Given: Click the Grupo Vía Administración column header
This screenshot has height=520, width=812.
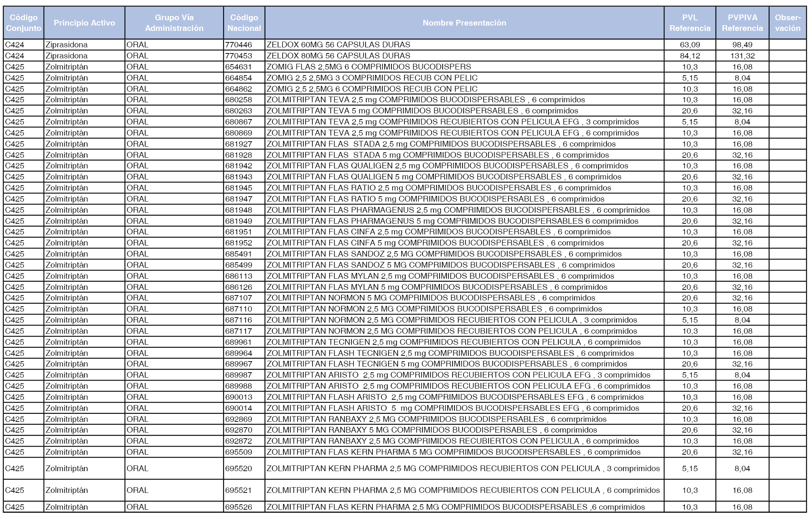Looking at the screenshot, I should coord(174,23).
